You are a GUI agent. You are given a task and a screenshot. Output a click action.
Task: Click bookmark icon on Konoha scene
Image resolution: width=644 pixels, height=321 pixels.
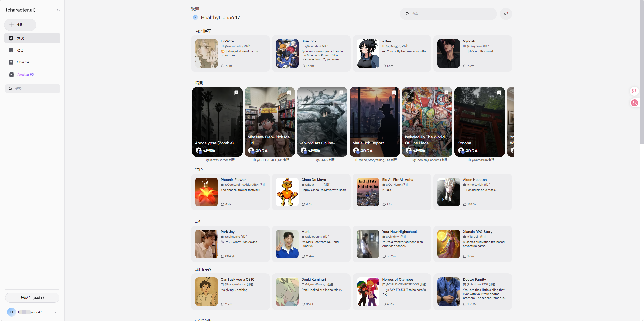pyautogui.click(x=499, y=93)
